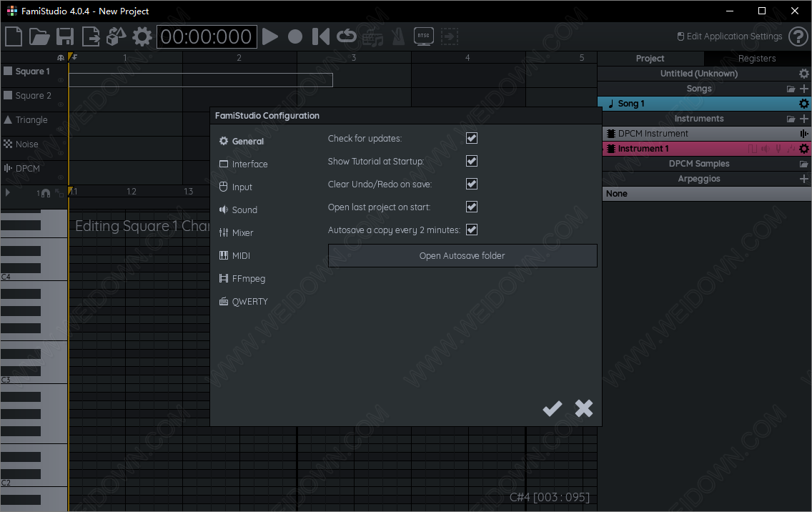Toggle the metronome icon

398,36
